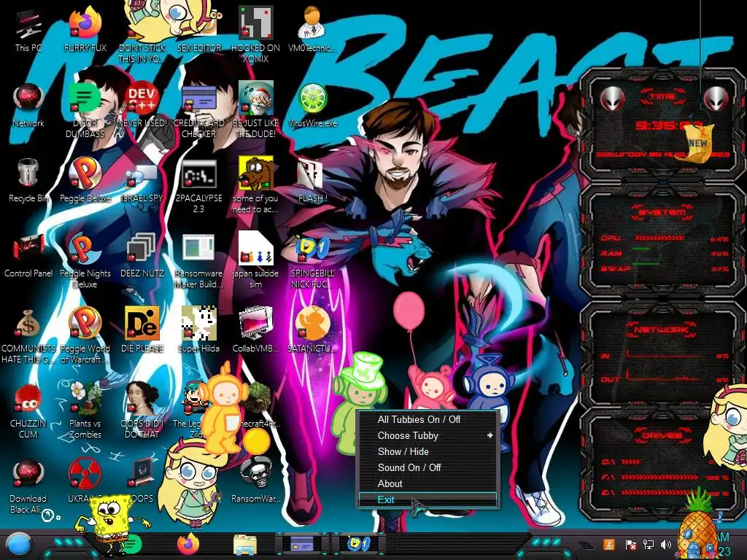Switch to the credit card app on the taskbar
Image resolution: width=747 pixels, height=560 pixels.
pyautogui.click(x=301, y=544)
